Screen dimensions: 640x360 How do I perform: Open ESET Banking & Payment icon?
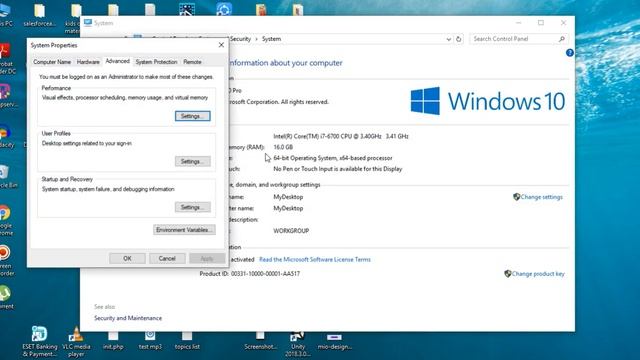pyautogui.click(x=40, y=342)
